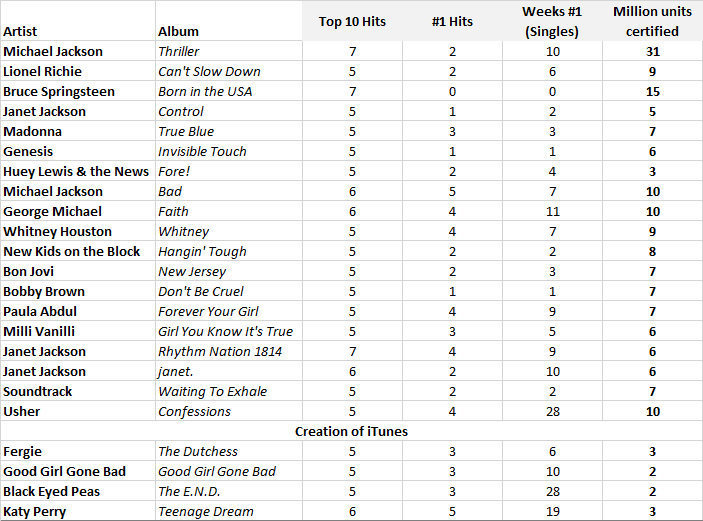703x521 pixels.
Task: Click the Bruce Springsteen artist cell
Action: click(x=78, y=91)
